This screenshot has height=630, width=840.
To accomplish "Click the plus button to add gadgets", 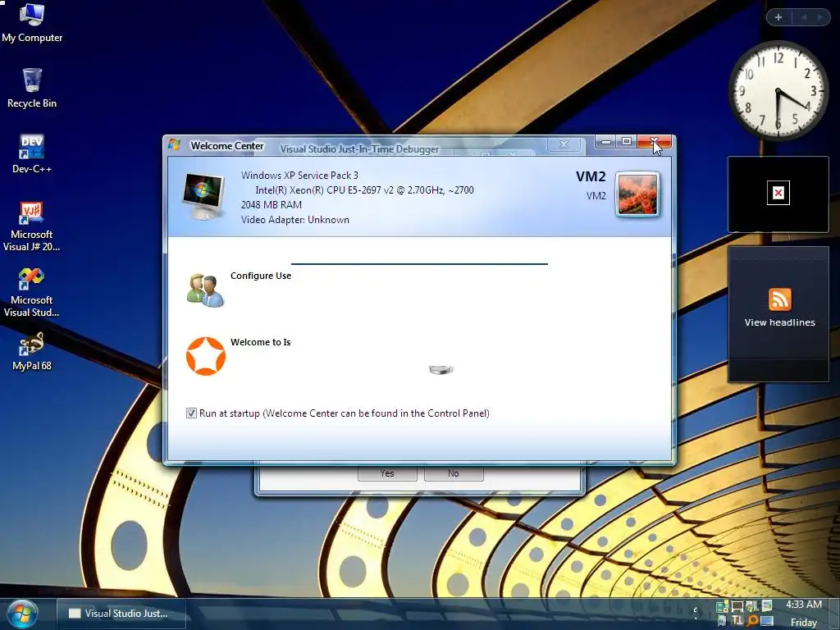I will tap(778, 17).
